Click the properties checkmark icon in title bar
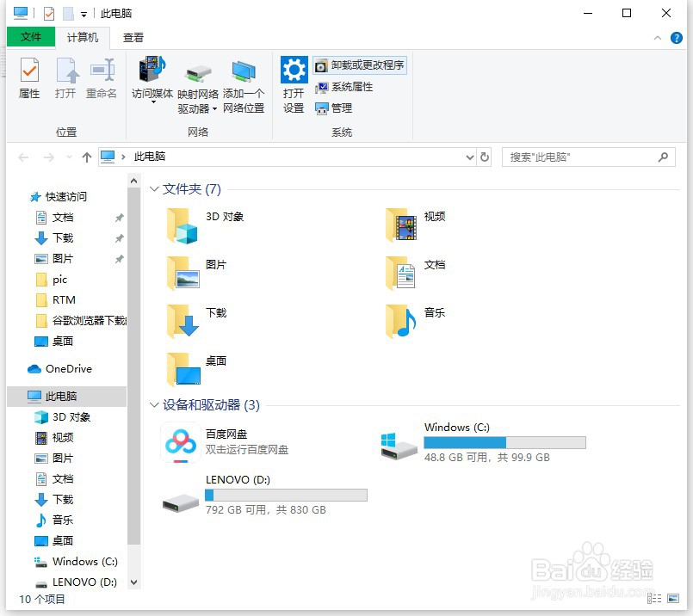 48,14
